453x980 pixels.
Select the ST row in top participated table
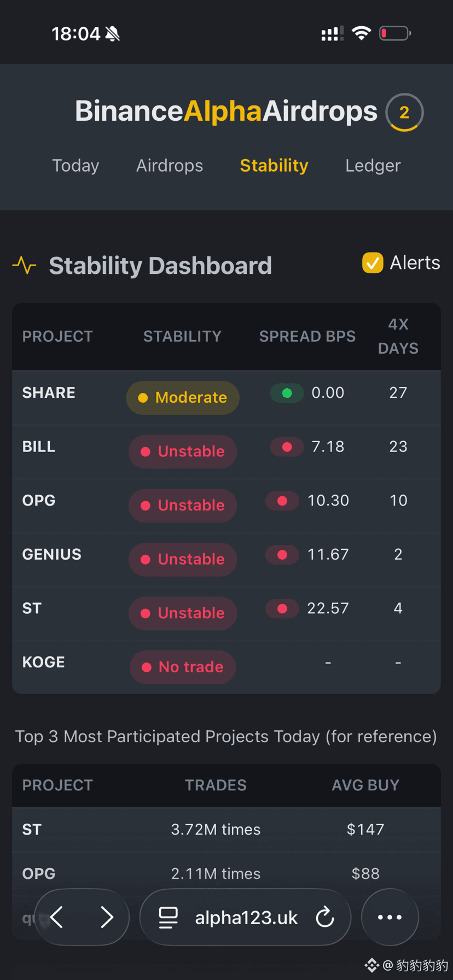[226, 830]
